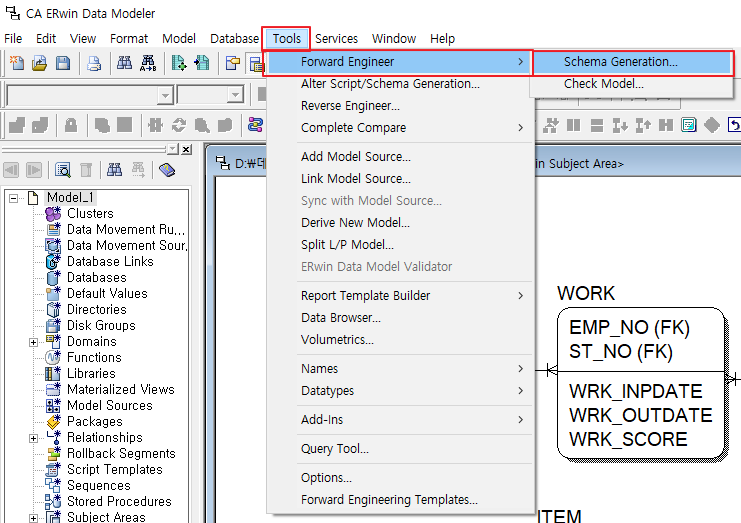This screenshot has width=741, height=523.
Task: Click the Open file folder icon
Action: coord(40,63)
